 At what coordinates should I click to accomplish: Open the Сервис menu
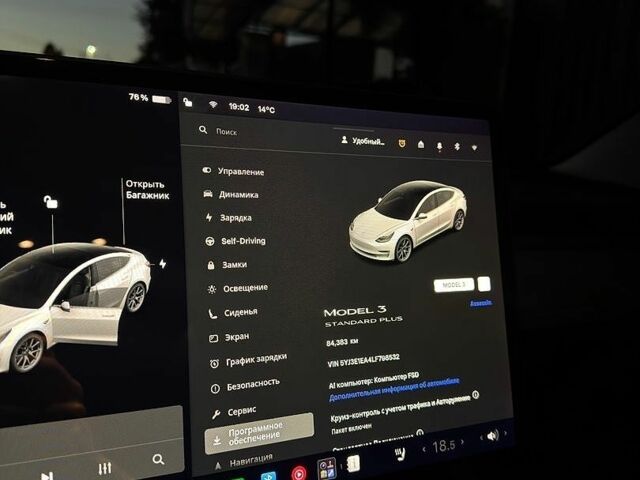234,412
